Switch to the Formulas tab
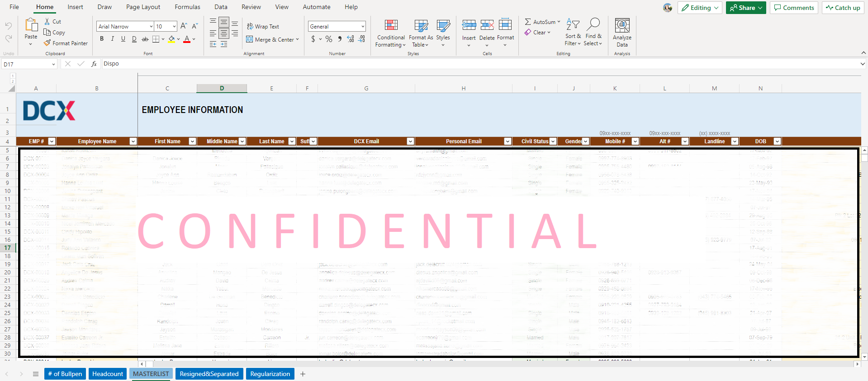The width and height of the screenshot is (868, 381). click(x=187, y=7)
